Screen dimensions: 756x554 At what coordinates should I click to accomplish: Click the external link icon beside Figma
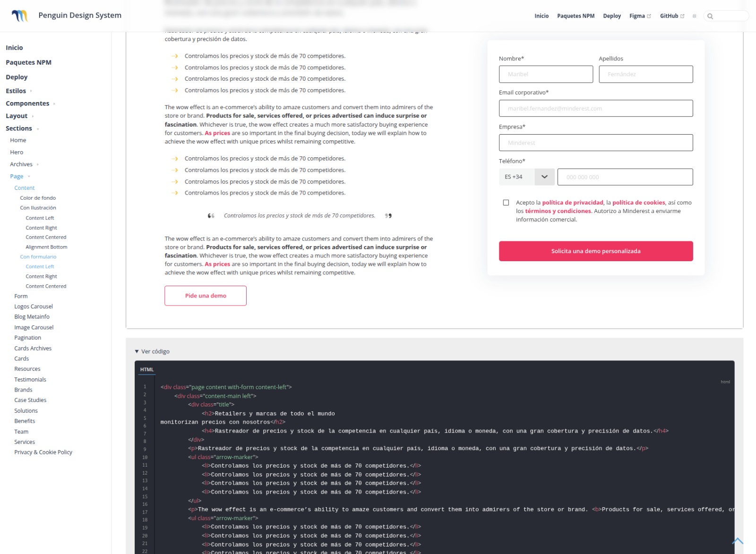coord(649,16)
